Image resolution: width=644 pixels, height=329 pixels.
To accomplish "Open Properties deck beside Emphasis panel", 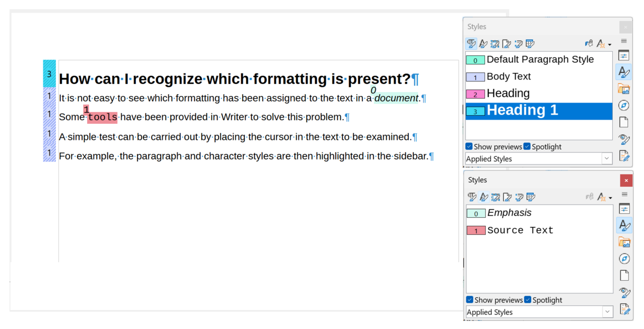I will coord(625,209).
